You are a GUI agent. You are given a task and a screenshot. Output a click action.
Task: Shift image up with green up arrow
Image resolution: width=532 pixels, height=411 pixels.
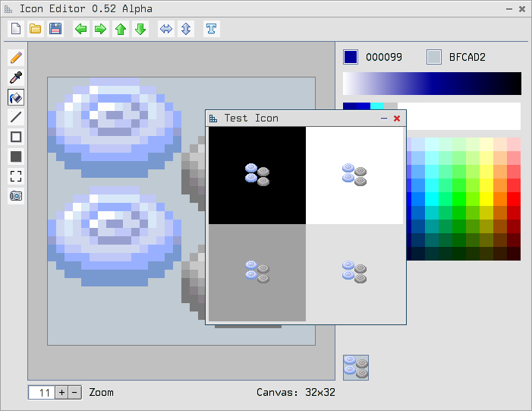click(120, 29)
